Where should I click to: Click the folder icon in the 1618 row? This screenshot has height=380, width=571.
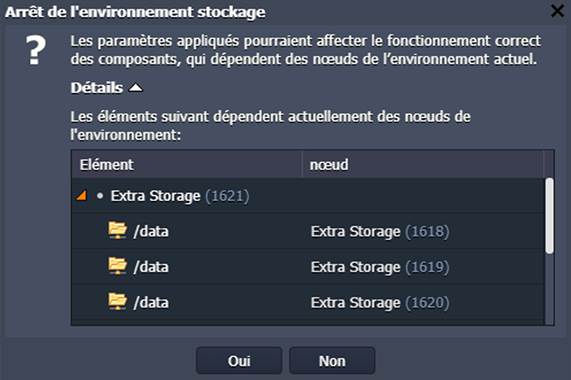(117, 230)
